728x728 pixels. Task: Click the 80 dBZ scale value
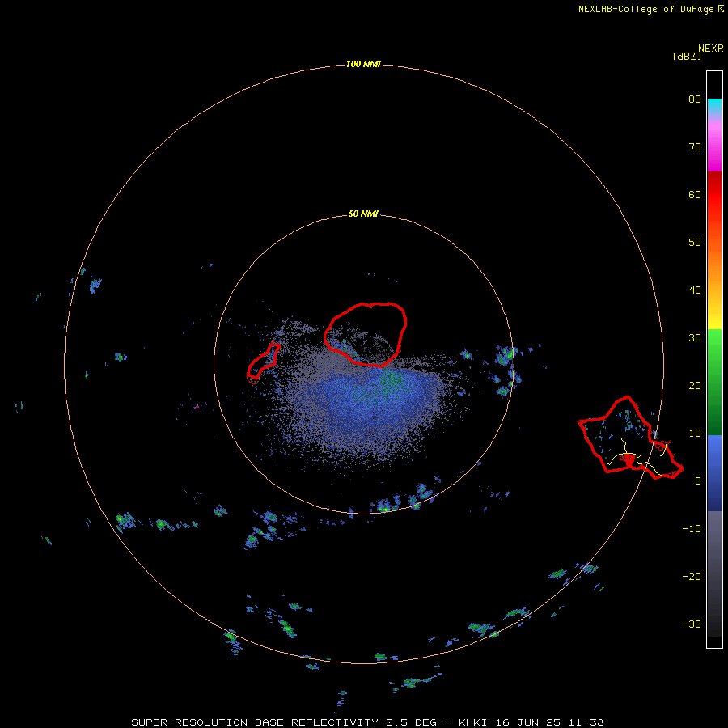(x=695, y=99)
